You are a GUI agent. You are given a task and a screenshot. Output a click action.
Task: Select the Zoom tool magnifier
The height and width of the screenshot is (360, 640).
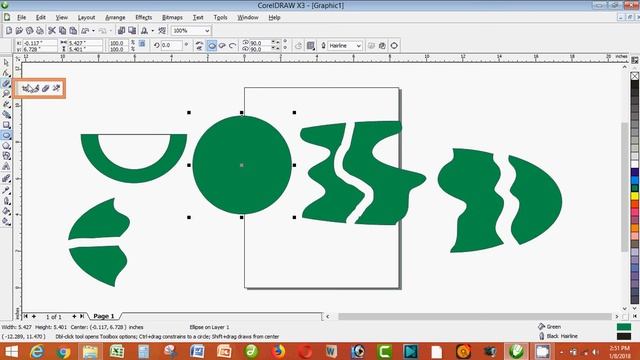click(x=6, y=94)
